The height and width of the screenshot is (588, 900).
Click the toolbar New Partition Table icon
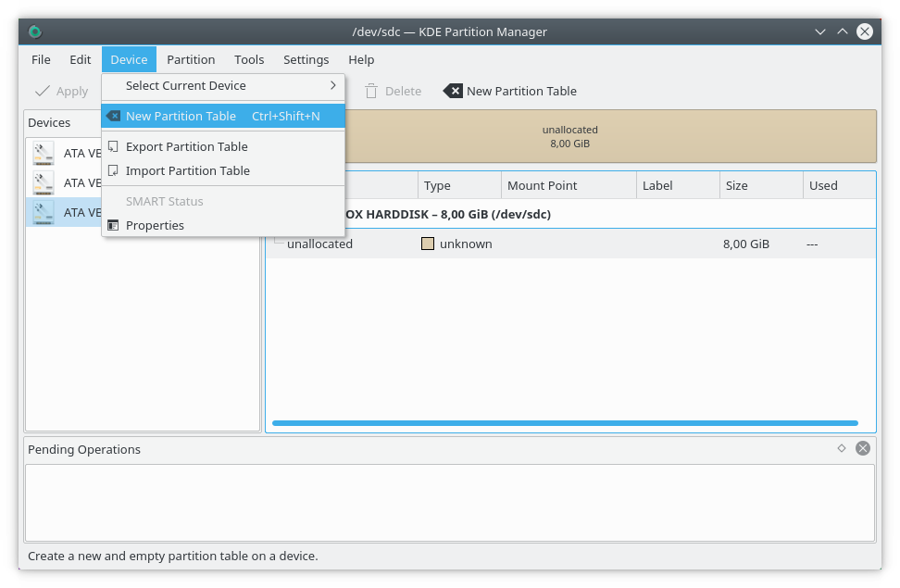pos(453,91)
